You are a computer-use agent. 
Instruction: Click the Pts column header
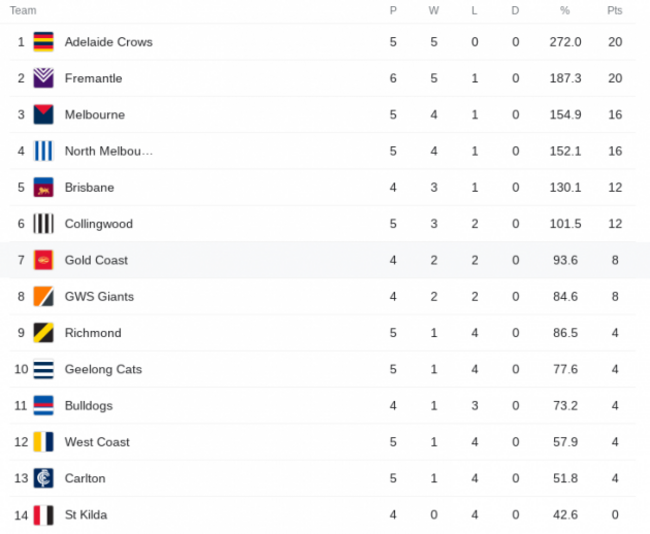click(x=615, y=10)
